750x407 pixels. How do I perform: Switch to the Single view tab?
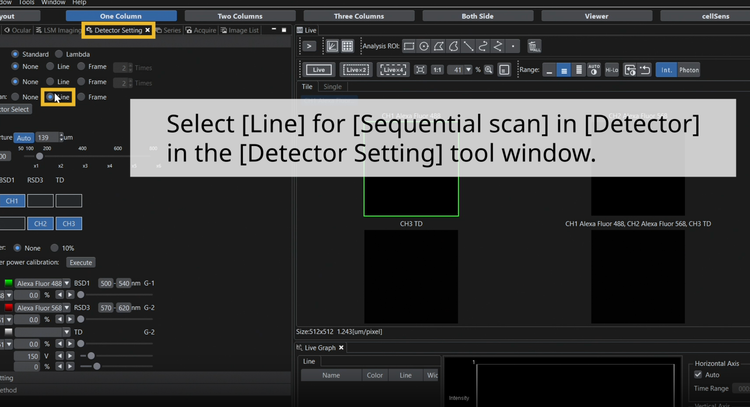pos(332,87)
